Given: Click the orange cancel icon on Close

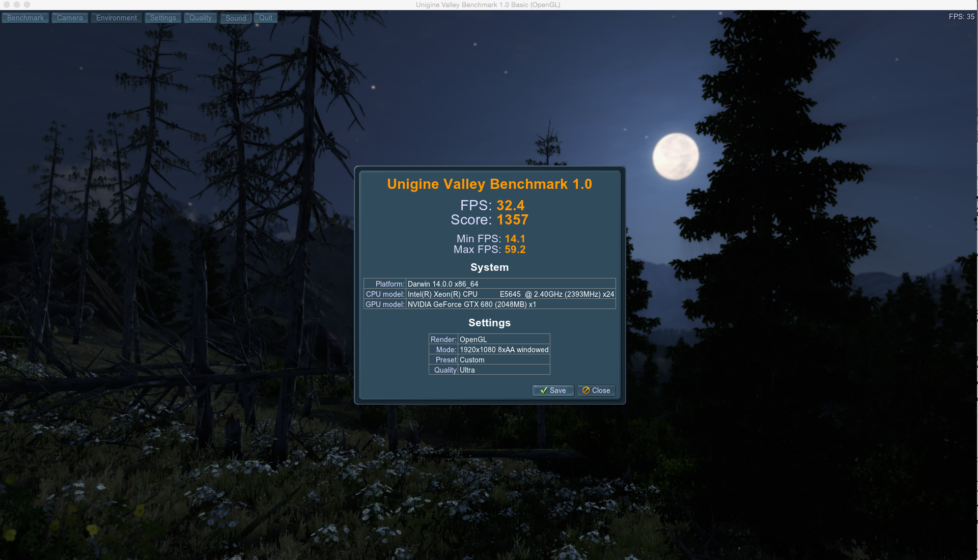Looking at the screenshot, I should [586, 390].
